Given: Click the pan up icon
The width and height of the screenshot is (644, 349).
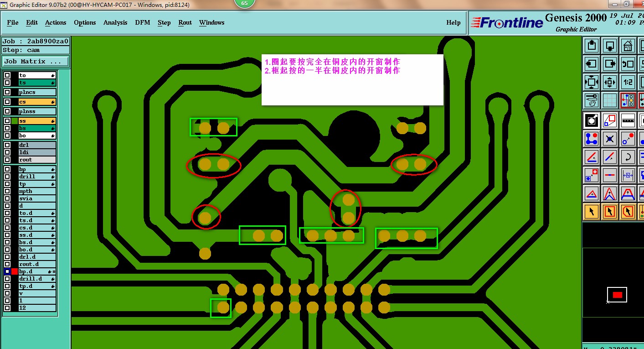Looking at the screenshot, I should point(592,46).
